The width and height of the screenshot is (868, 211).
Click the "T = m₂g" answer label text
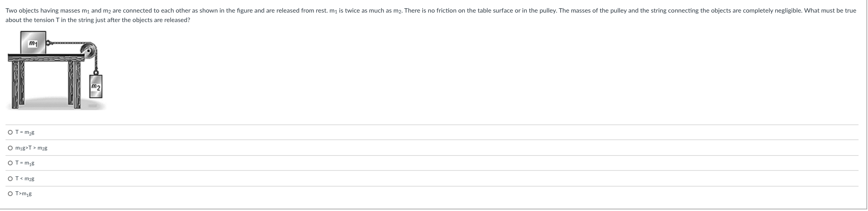(x=25, y=132)
